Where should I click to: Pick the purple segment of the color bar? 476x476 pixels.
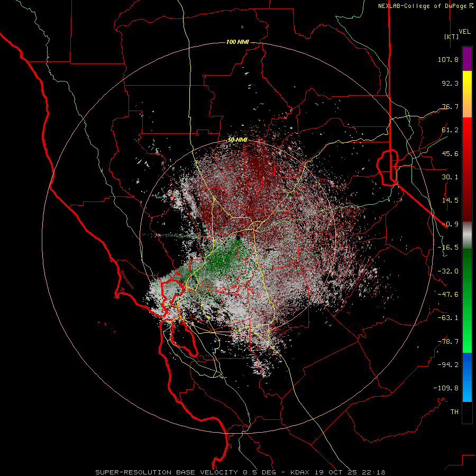click(467, 59)
